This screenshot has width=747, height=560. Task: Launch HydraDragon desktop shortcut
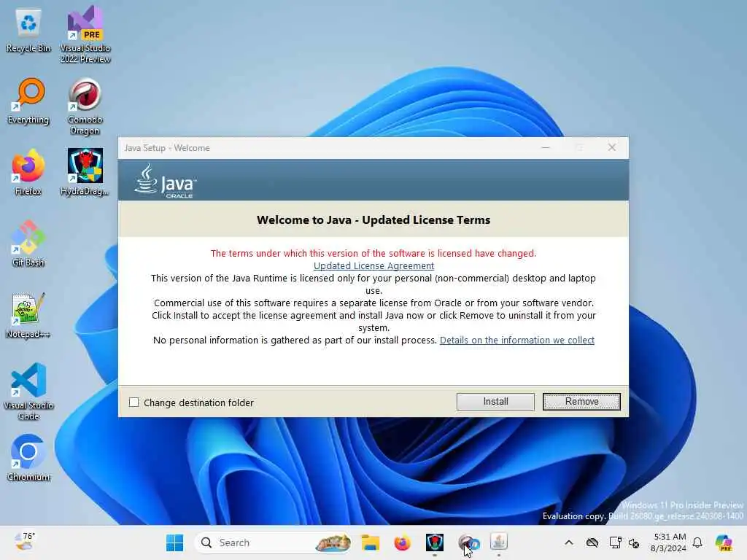85,172
